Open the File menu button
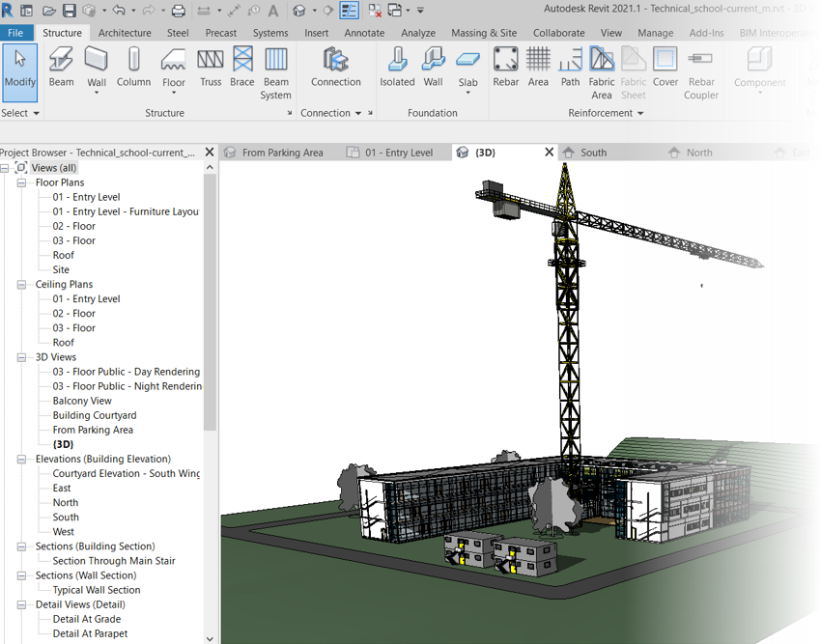821x644 pixels. tap(15, 33)
